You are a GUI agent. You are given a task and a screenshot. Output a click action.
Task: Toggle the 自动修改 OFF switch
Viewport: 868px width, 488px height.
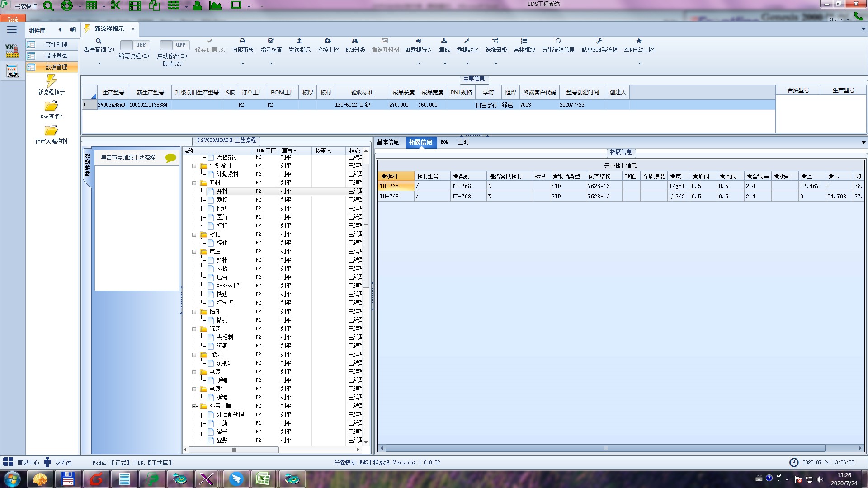[174, 45]
